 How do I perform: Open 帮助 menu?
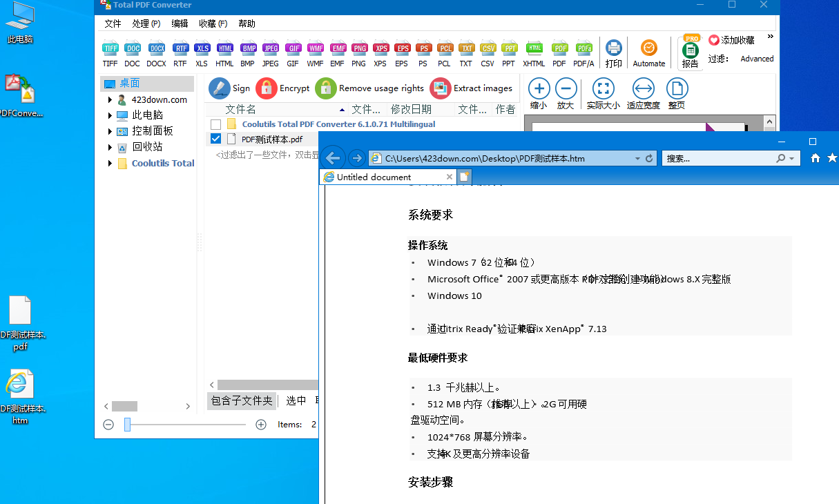click(x=247, y=23)
